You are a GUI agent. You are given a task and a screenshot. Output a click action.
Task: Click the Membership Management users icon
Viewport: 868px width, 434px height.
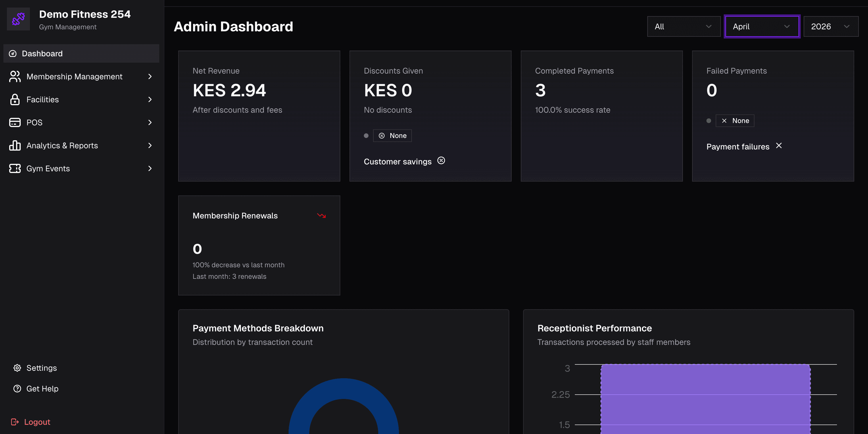pos(15,76)
